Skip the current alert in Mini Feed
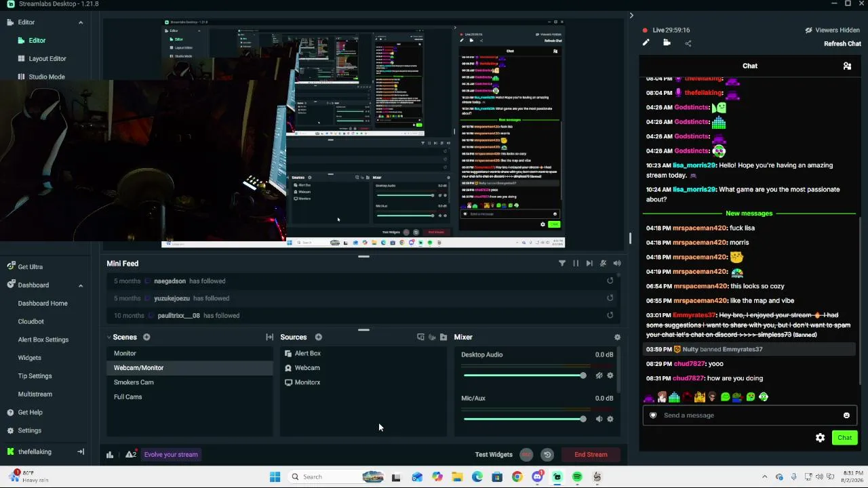Image resolution: width=868 pixels, height=488 pixels. point(589,263)
